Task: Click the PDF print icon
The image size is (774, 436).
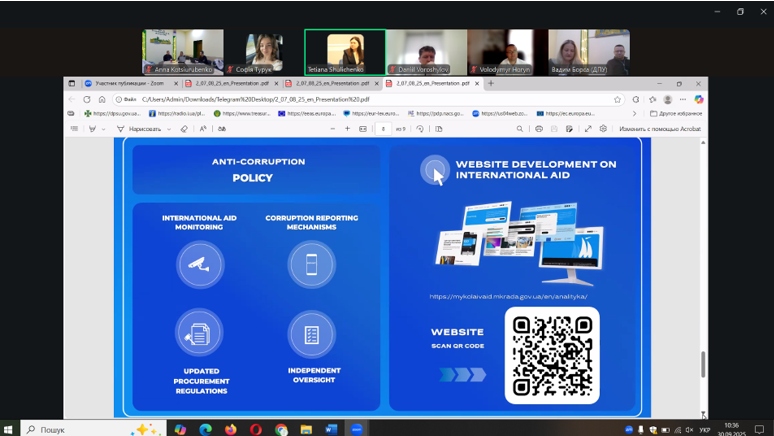Action: [539, 129]
